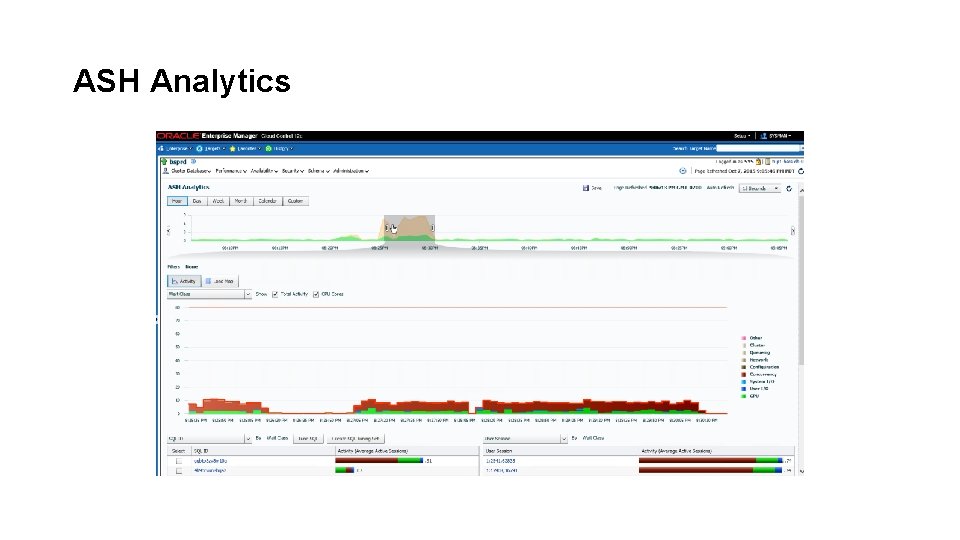
Task: Open the Targets menu icon
Action: pyautogui.click(x=200, y=149)
